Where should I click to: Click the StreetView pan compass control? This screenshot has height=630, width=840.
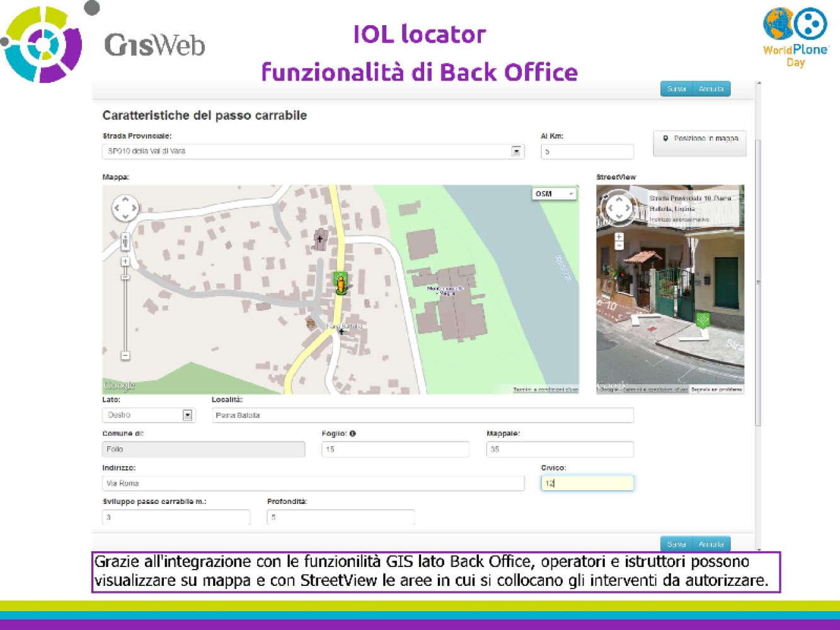618,209
